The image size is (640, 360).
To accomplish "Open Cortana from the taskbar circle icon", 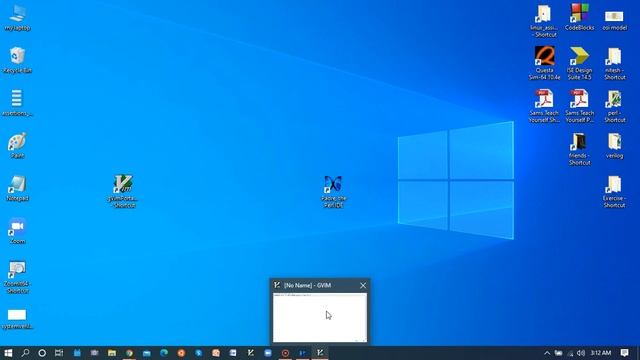I will click(42, 353).
